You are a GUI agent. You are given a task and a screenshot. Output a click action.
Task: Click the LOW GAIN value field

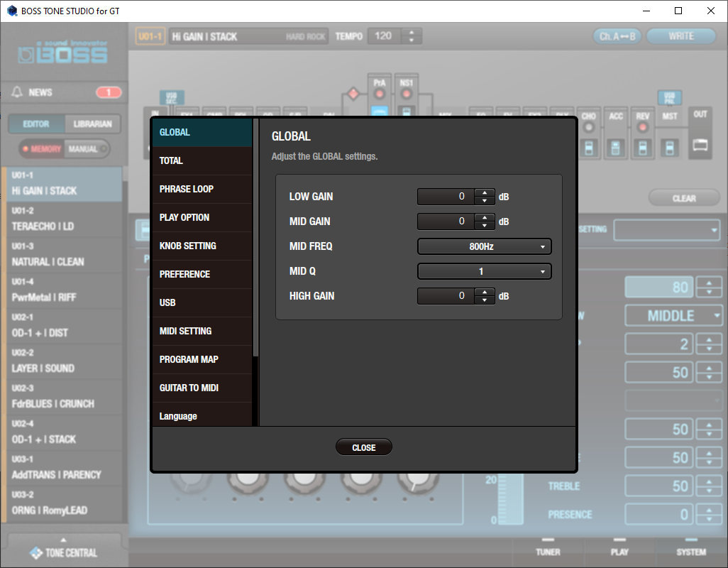(x=446, y=197)
